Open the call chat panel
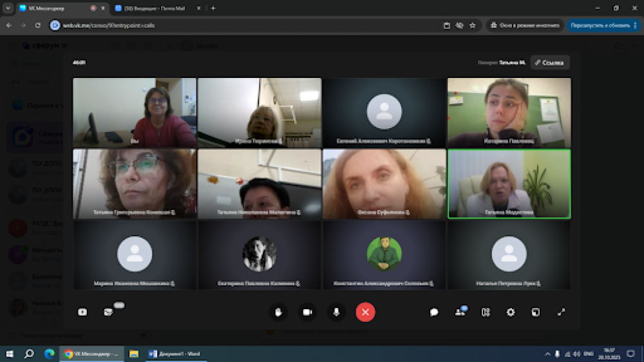644x362 pixels. (434, 312)
